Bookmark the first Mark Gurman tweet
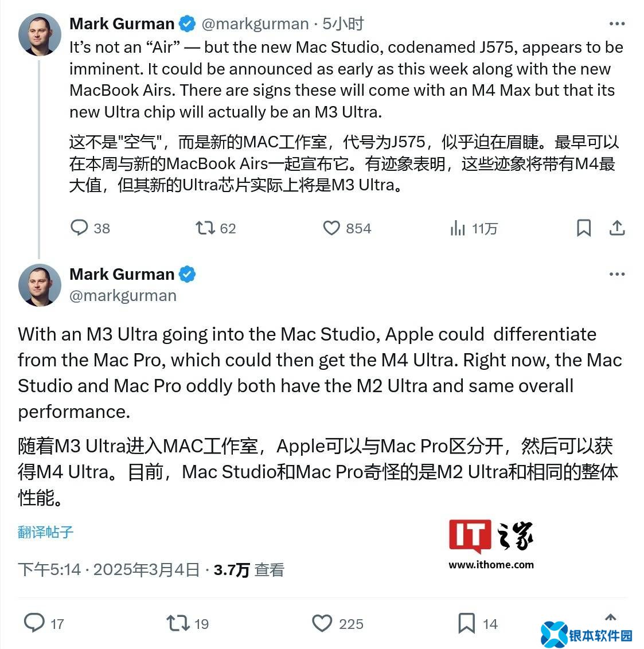The image size is (644, 649). (x=584, y=228)
